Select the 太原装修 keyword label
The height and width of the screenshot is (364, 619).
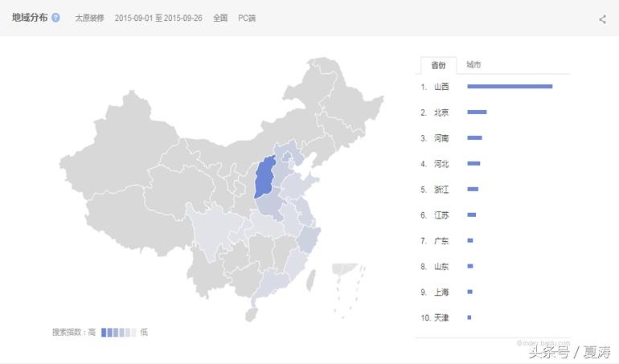[x=89, y=18]
